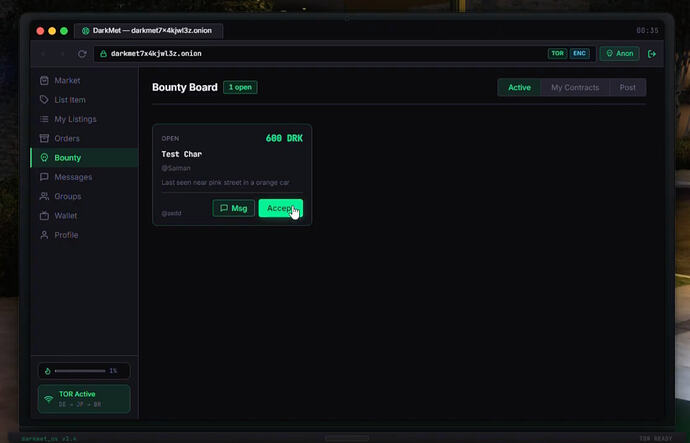Click the TOR badge
The height and width of the screenshot is (443, 690).
click(x=558, y=54)
